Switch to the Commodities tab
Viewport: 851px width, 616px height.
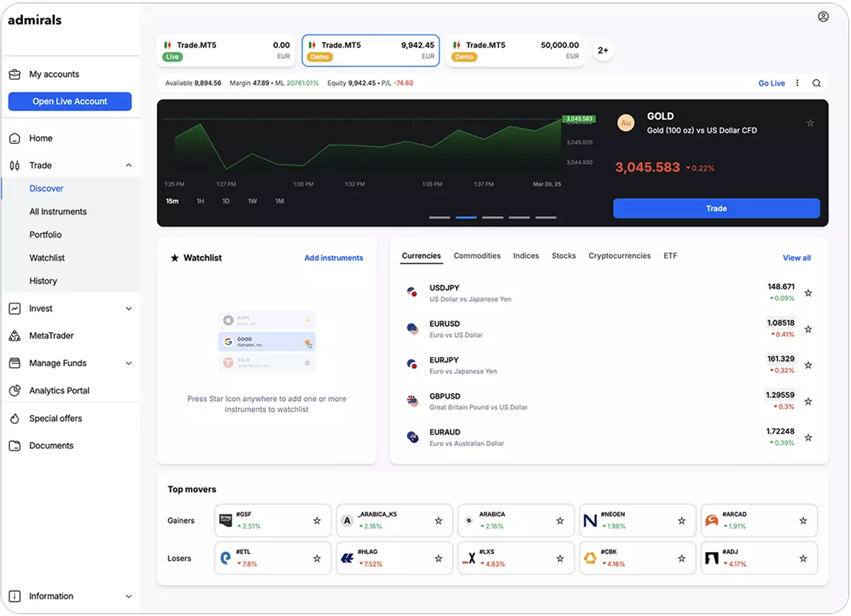(x=477, y=256)
